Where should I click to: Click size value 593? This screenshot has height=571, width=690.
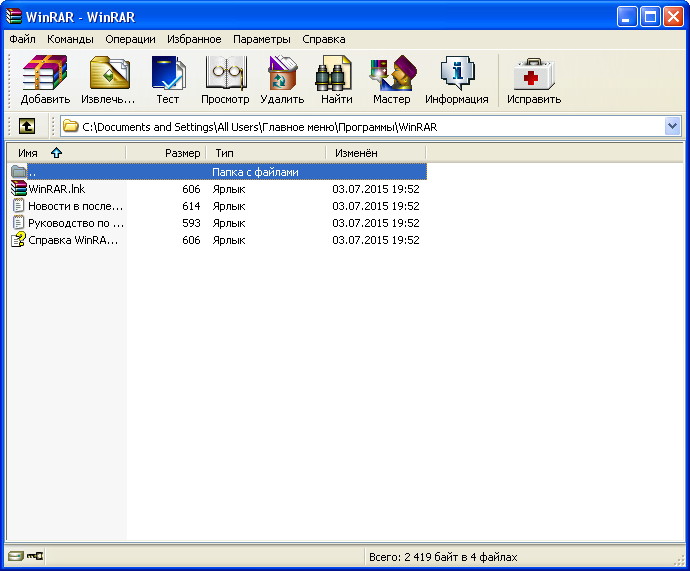pyautogui.click(x=191, y=223)
